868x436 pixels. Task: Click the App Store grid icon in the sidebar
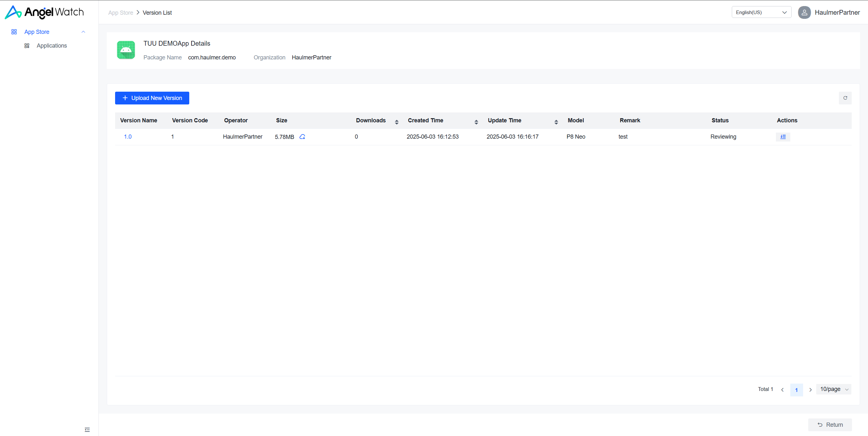14,32
